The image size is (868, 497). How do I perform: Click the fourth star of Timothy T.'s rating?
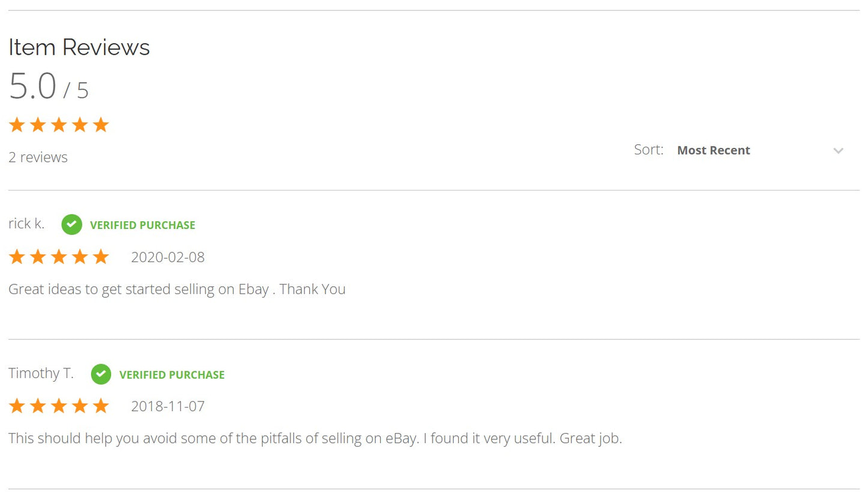click(x=80, y=406)
